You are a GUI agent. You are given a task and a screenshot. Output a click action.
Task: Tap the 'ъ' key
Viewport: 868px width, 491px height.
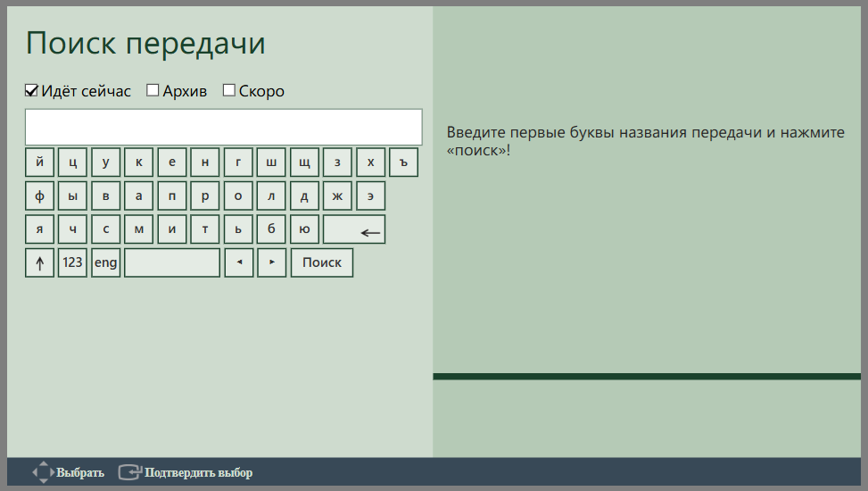tap(403, 162)
